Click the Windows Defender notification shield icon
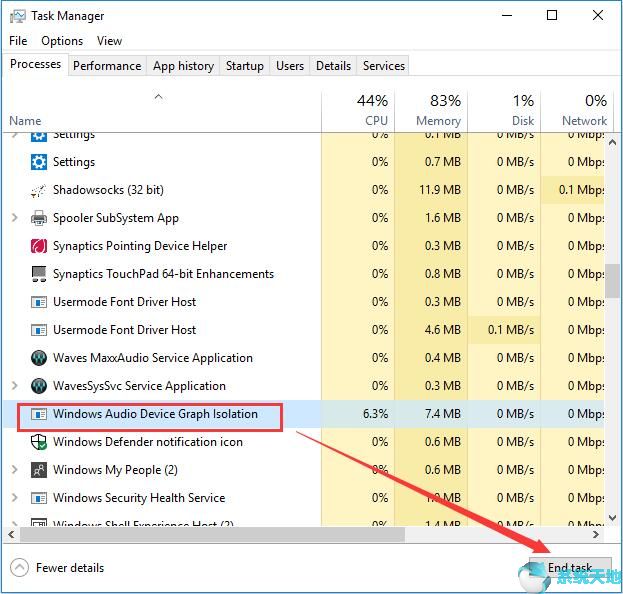 39,442
